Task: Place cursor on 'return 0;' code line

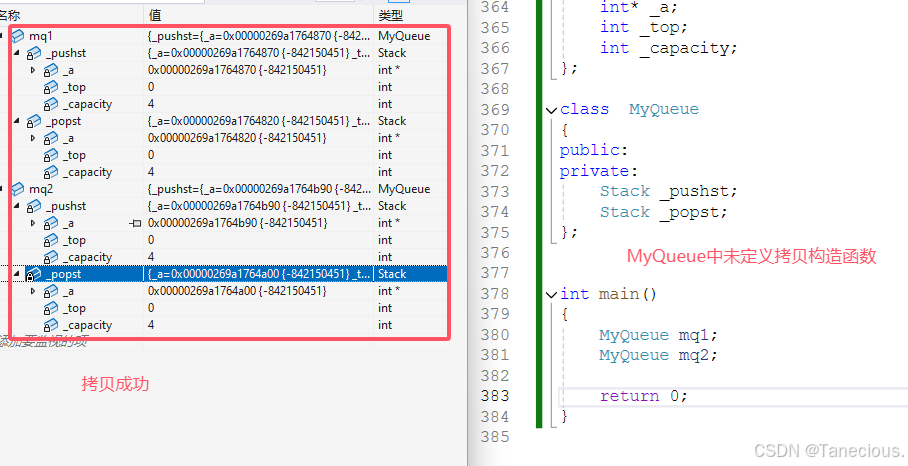Action: pyautogui.click(x=643, y=396)
